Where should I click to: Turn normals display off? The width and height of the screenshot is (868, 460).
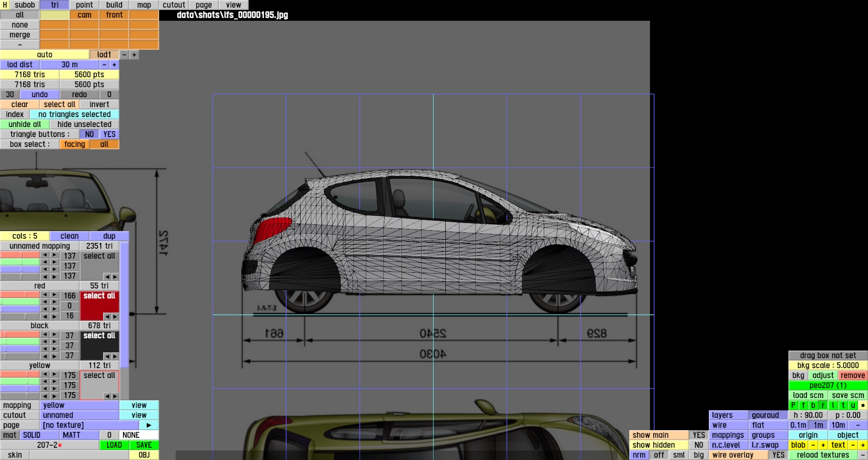point(659,455)
